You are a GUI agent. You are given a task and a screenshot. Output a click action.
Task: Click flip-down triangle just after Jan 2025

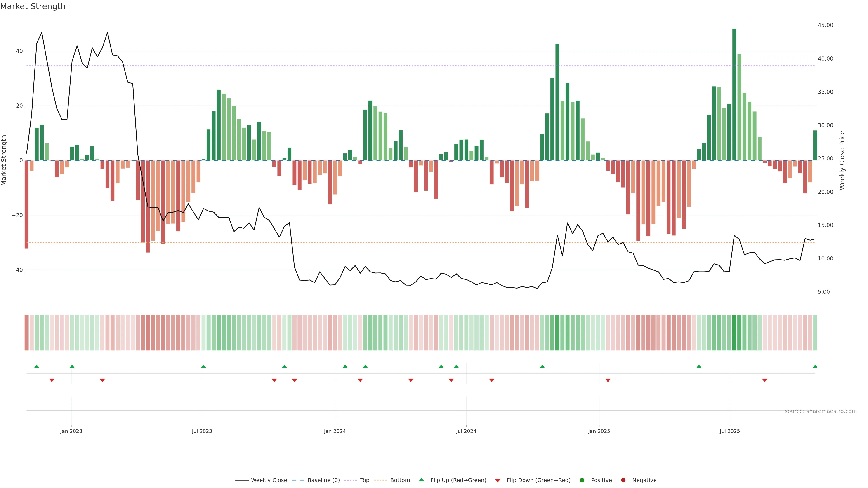pyautogui.click(x=608, y=380)
